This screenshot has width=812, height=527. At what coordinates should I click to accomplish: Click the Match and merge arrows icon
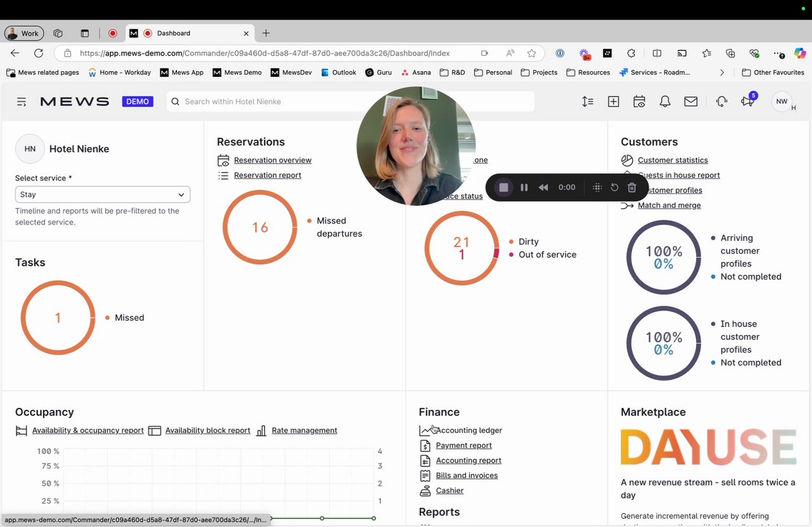[627, 205]
